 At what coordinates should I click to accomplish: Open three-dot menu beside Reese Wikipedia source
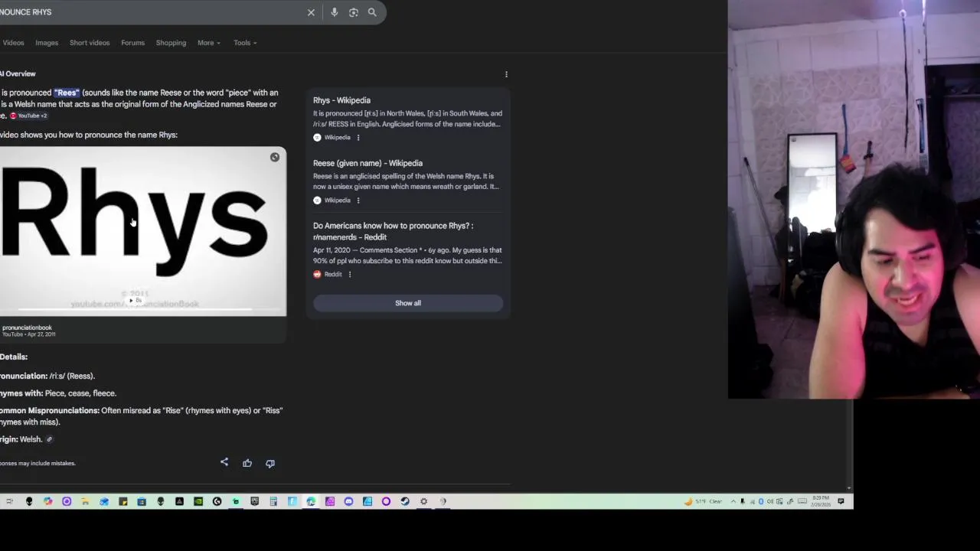tap(358, 201)
